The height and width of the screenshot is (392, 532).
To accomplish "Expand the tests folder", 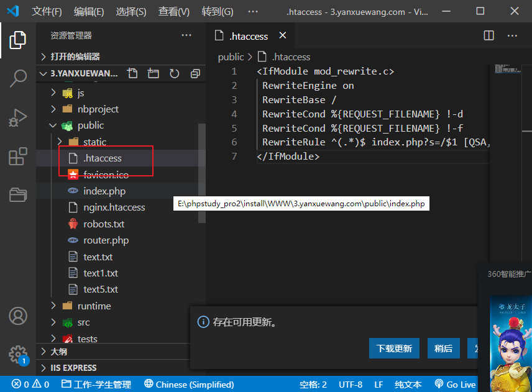I will (x=121, y=339).
